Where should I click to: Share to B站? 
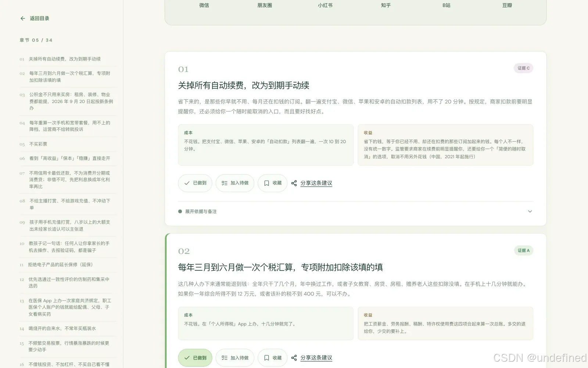coord(447,5)
